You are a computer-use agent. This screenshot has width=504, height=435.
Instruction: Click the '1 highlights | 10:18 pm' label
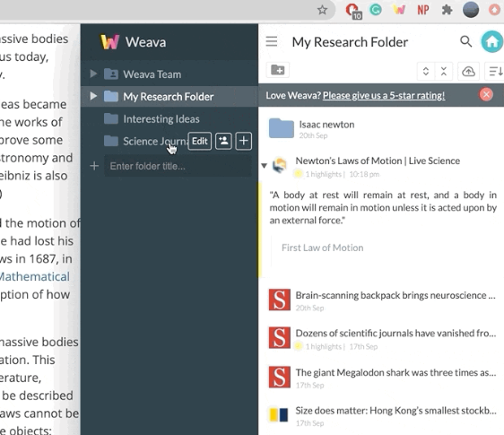click(x=342, y=174)
